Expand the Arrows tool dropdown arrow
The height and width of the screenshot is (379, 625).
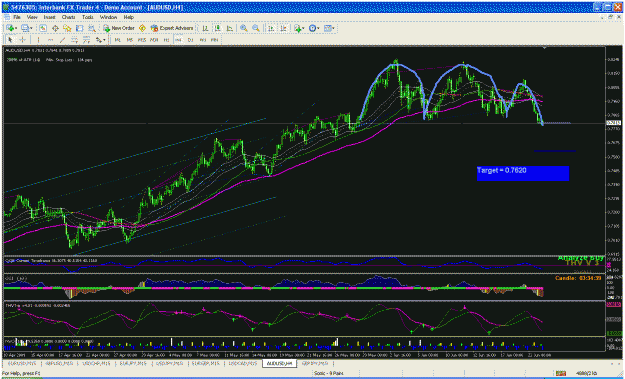104,40
